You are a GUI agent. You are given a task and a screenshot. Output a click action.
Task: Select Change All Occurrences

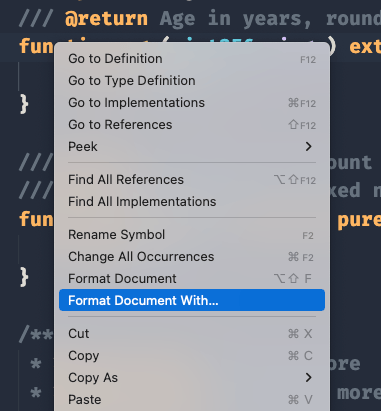coord(192,257)
